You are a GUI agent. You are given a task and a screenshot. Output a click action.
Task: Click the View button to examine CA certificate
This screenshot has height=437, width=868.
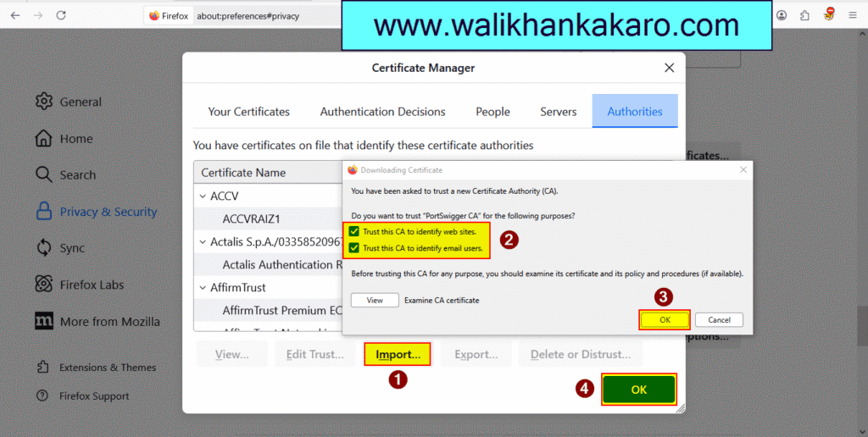click(375, 301)
